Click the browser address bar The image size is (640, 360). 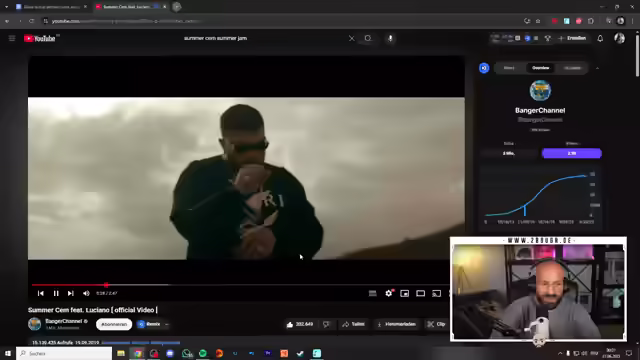point(282,21)
